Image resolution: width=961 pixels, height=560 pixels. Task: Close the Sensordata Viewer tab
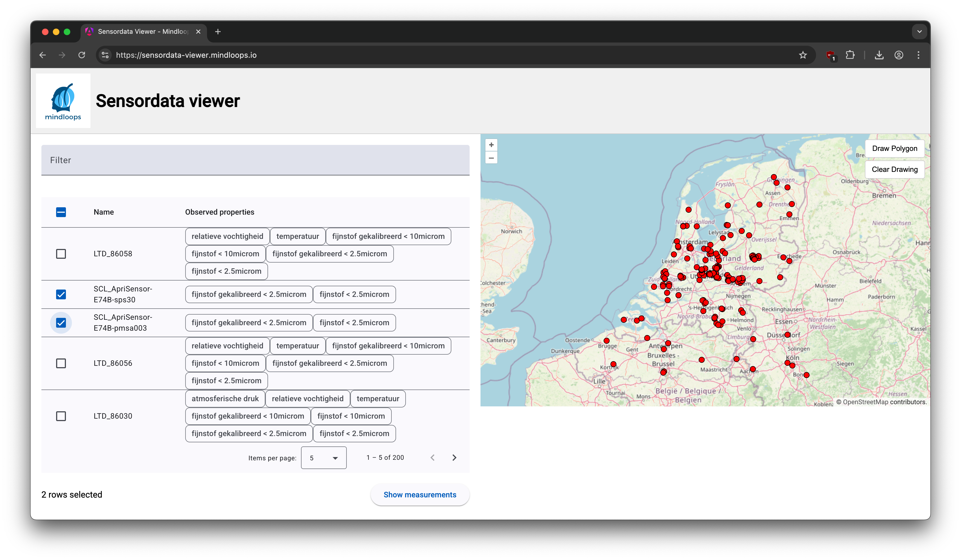[198, 32]
